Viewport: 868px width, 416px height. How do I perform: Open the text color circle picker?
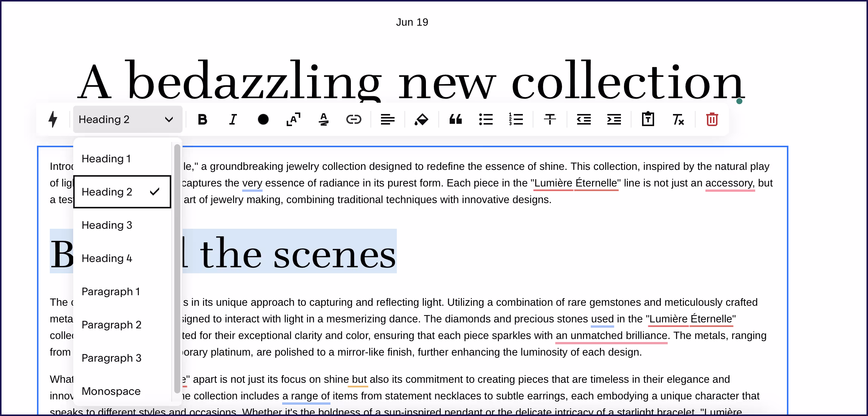(x=263, y=120)
